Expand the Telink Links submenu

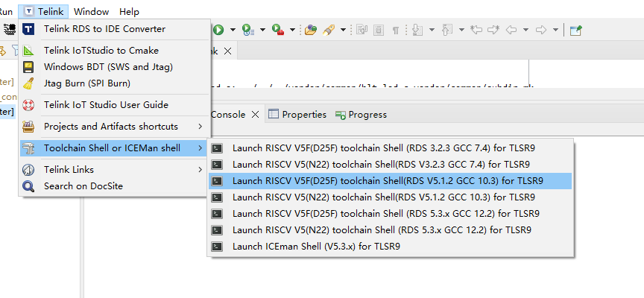[x=115, y=170]
